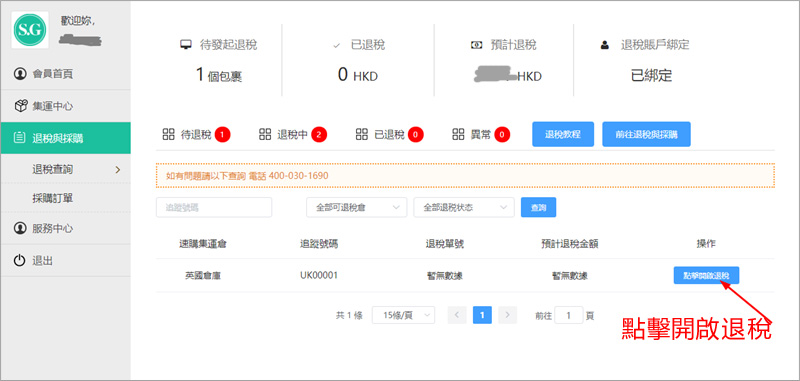The image size is (800, 381).
Task: Switch to the 待退稅 tab
Action: 196,135
